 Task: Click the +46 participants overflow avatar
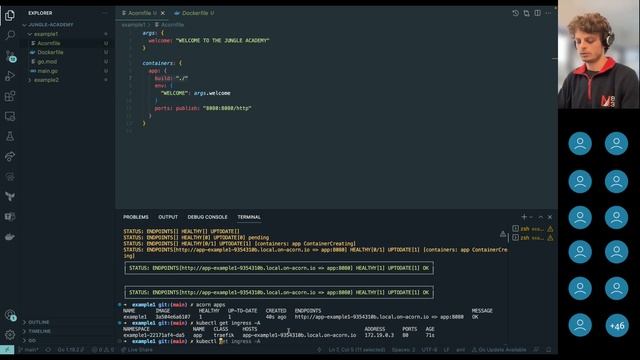pos(616,326)
